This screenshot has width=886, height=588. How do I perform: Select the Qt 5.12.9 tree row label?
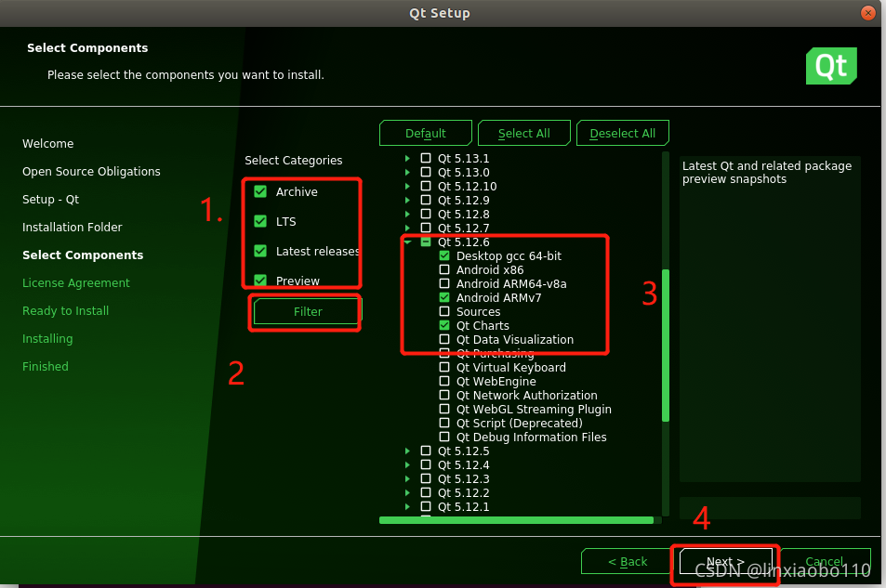463,200
